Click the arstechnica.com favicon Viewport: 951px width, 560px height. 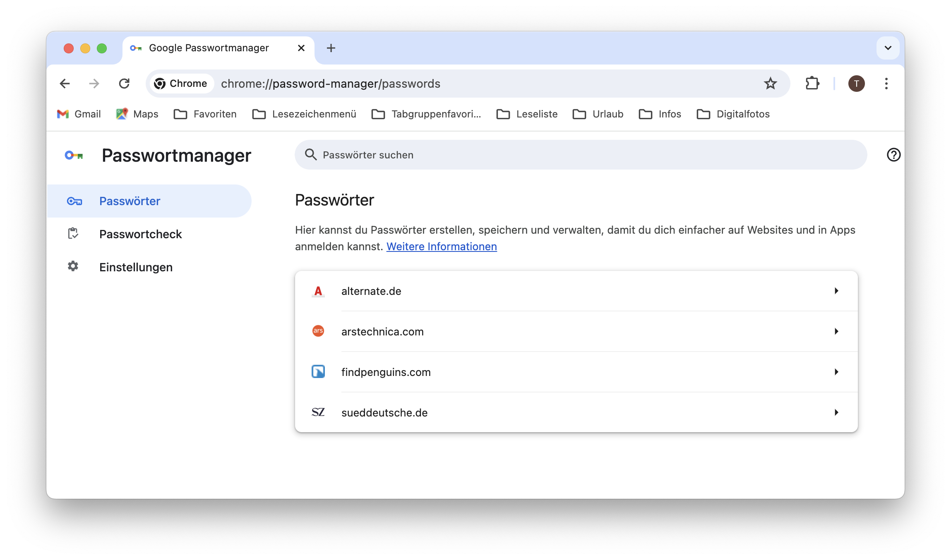click(x=318, y=331)
